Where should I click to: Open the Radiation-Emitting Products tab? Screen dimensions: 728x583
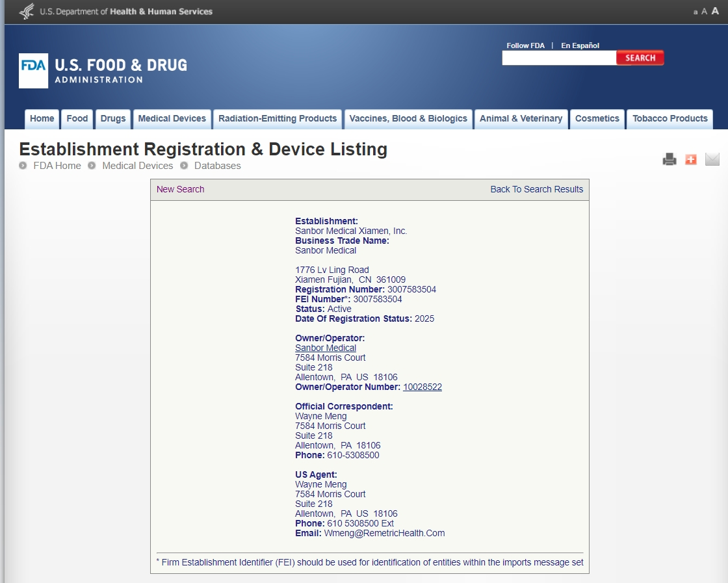pyautogui.click(x=278, y=119)
